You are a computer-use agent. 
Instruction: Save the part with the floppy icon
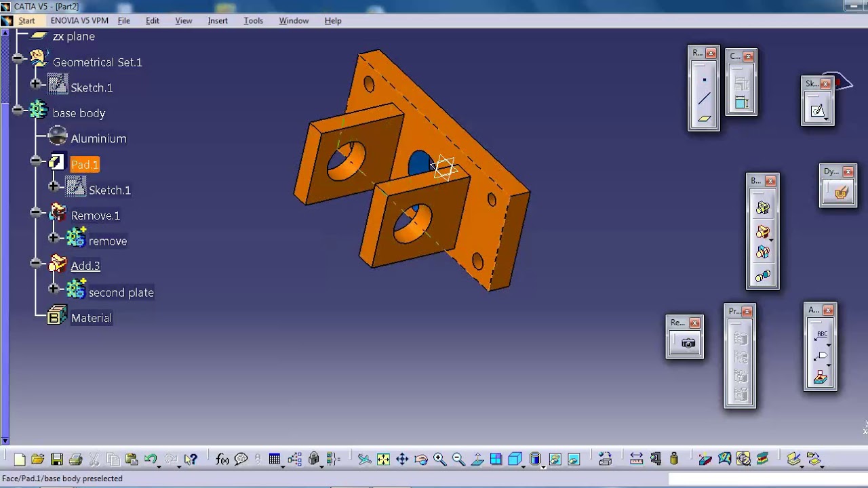[x=56, y=460]
